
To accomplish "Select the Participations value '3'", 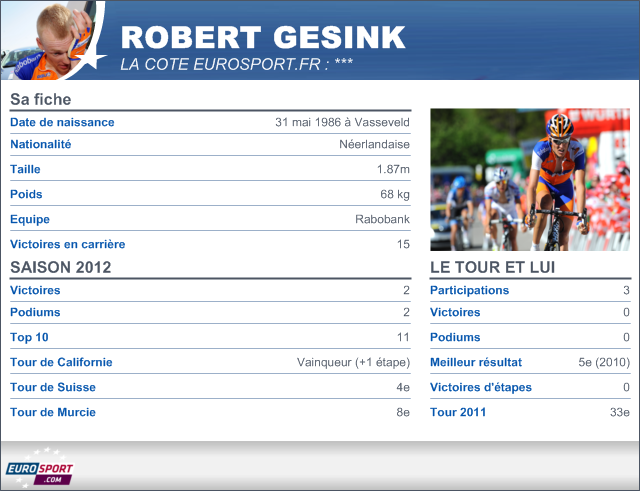I will 626,290.
